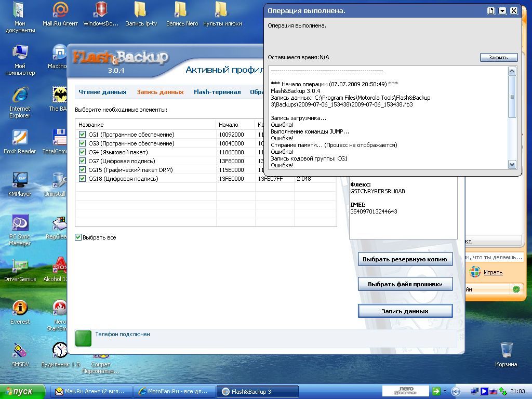Launch KMPlayer from the desktop
This screenshot has width=532, height=399.
[20, 184]
